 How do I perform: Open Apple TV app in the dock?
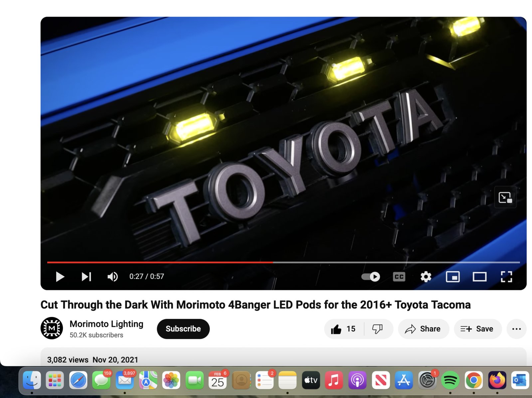(x=311, y=380)
